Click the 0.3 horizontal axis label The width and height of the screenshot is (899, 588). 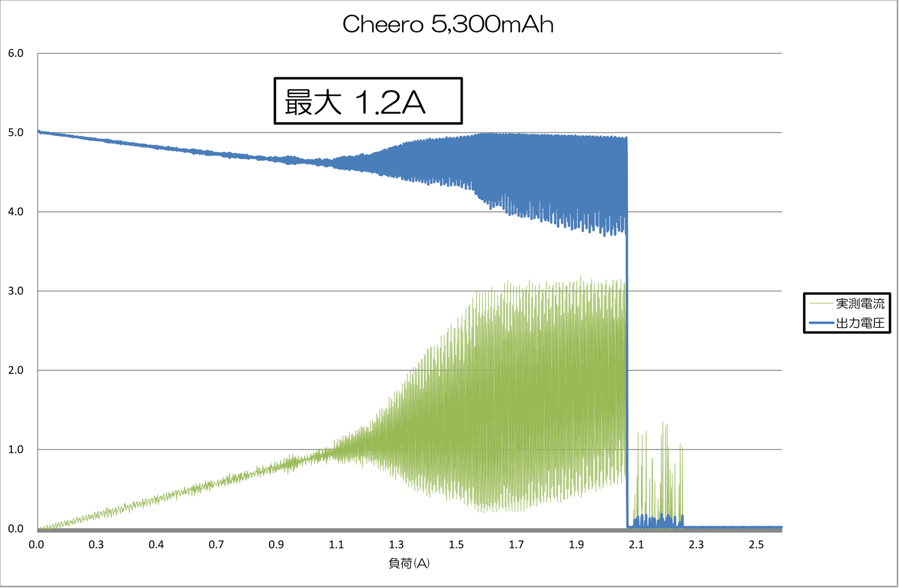tap(96, 544)
